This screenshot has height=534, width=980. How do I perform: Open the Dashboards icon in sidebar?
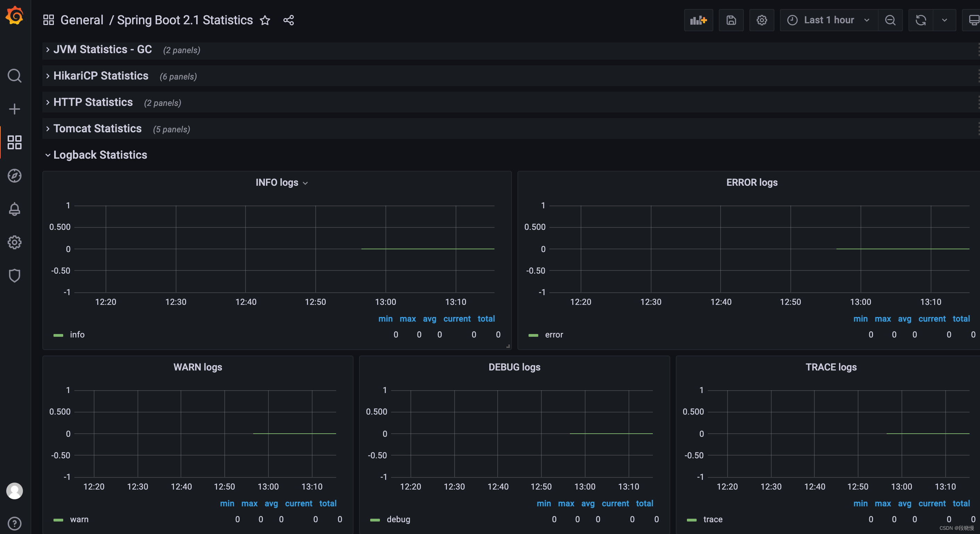[15, 142]
